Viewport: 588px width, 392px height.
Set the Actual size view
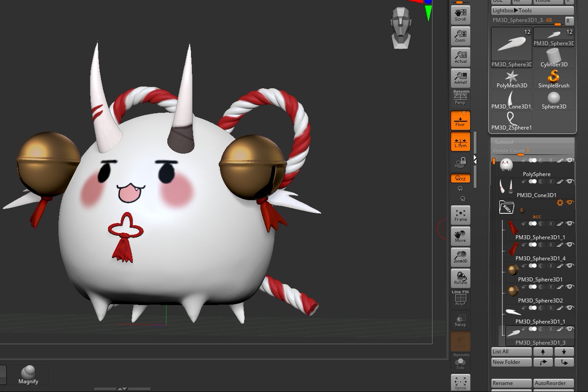tap(461, 57)
